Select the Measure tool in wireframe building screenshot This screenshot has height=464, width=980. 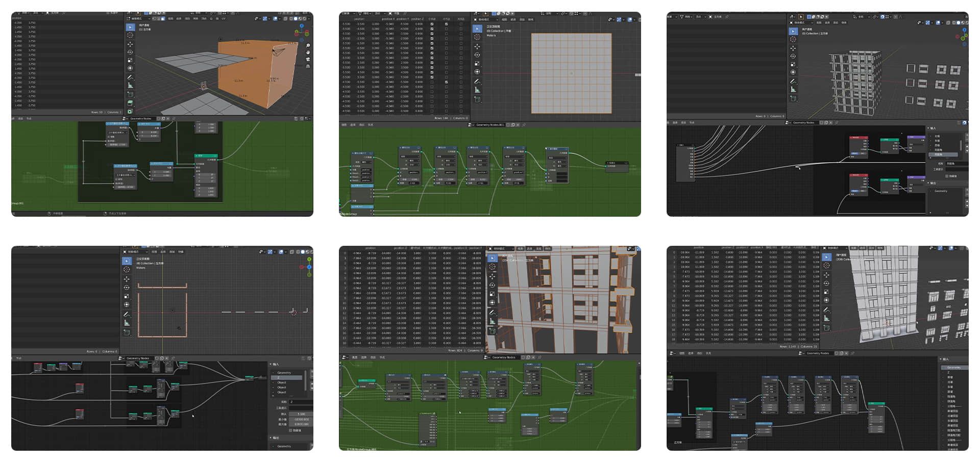(x=793, y=89)
